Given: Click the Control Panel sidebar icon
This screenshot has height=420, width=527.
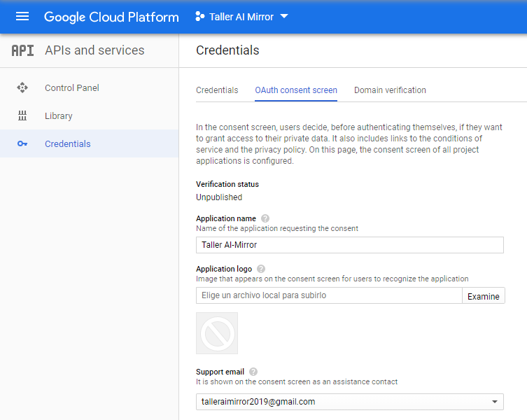Looking at the screenshot, I should (22, 88).
